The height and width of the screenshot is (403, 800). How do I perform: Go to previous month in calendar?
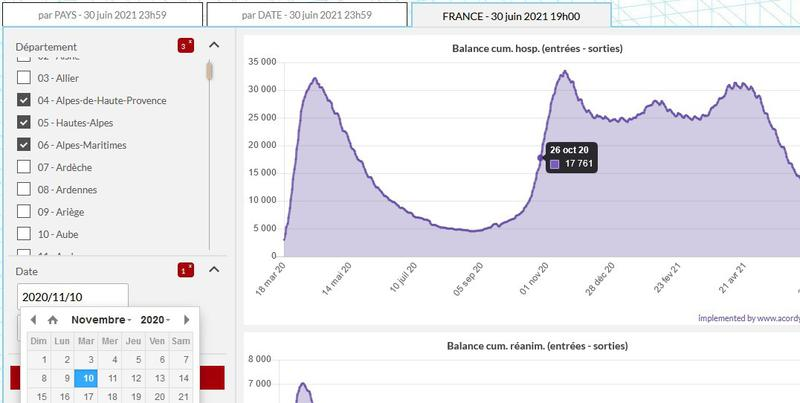[x=33, y=320]
